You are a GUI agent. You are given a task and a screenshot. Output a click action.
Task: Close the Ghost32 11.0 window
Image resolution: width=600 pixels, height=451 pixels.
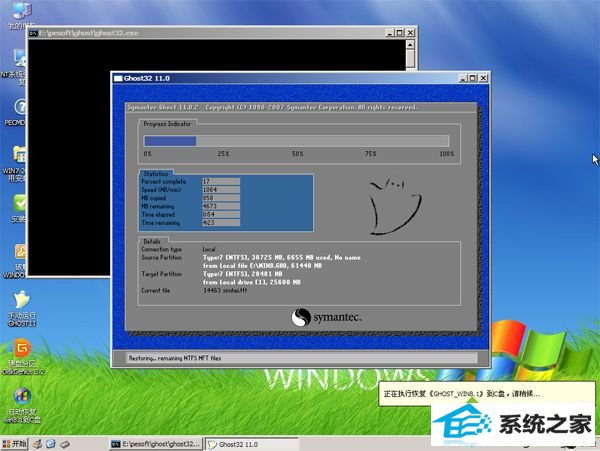[x=483, y=78]
